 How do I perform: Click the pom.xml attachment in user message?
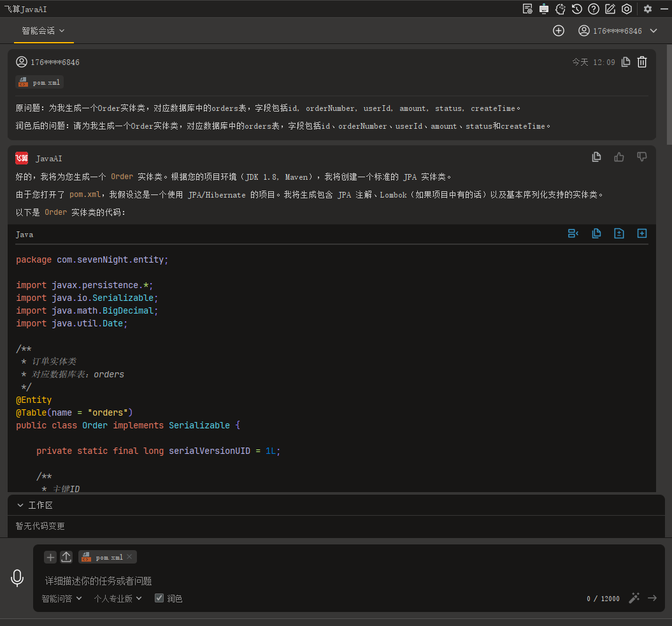point(40,82)
